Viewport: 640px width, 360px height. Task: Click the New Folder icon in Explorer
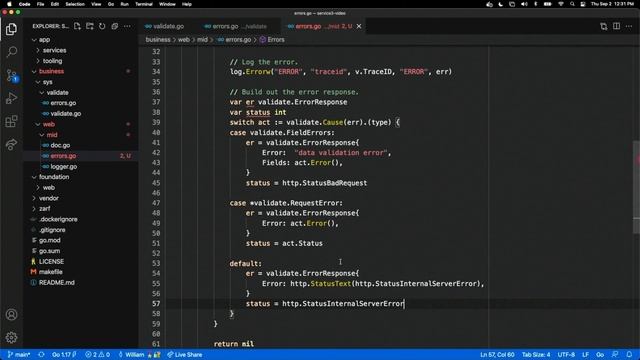click(90, 26)
